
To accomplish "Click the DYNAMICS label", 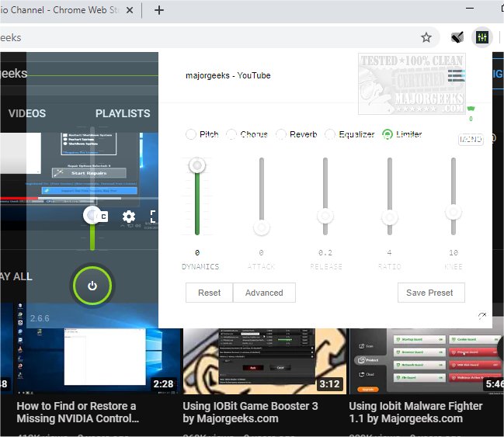I will pyautogui.click(x=200, y=267).
